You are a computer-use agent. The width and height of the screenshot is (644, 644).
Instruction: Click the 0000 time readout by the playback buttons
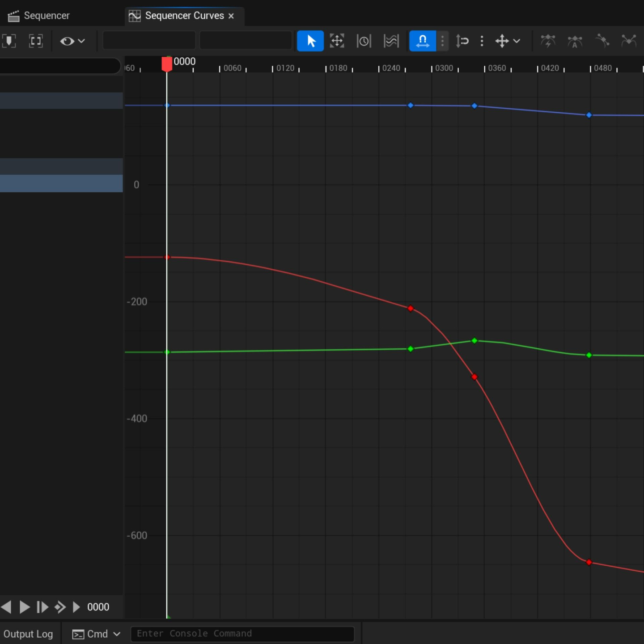point(98,607)
